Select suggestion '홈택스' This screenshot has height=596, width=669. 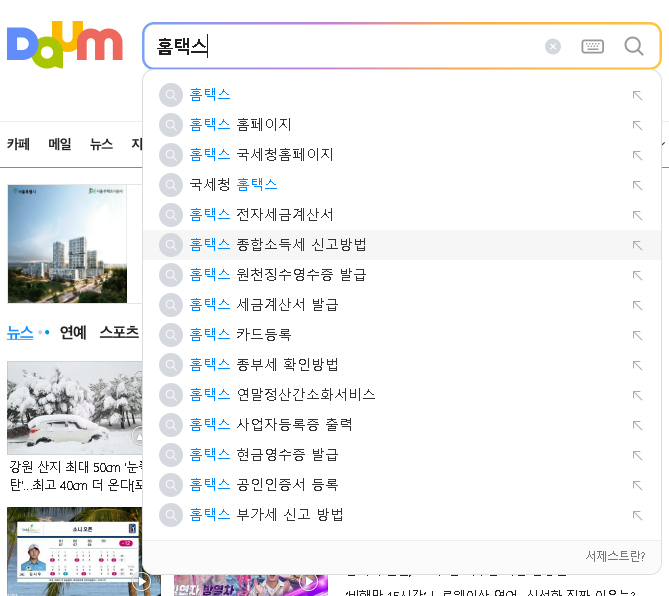[401, 95]
